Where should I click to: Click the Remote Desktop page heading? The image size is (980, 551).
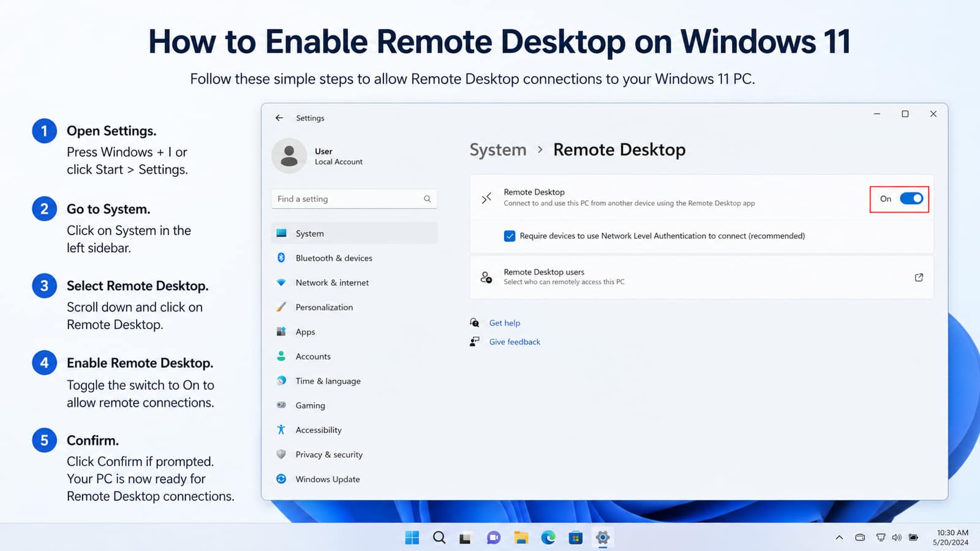619,149
